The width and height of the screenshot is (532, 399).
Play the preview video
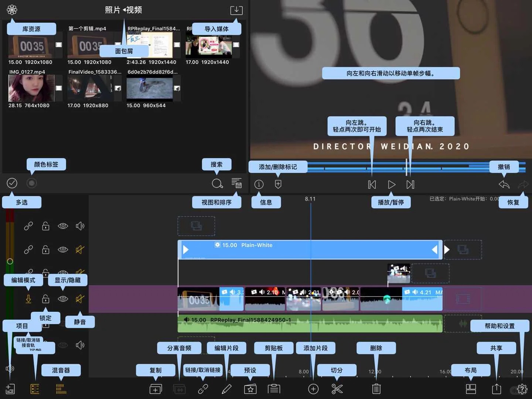pyautogui.click(x=392, y=184)
